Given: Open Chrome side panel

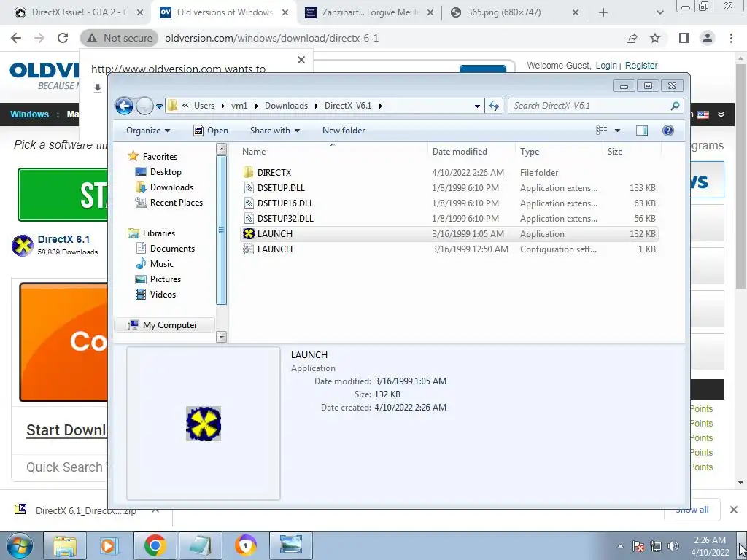Looking at the screenshot, I should (x=684, y=38).
